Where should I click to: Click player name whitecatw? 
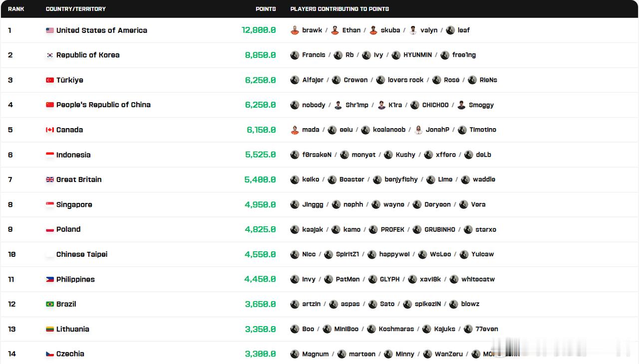(478, 279)
